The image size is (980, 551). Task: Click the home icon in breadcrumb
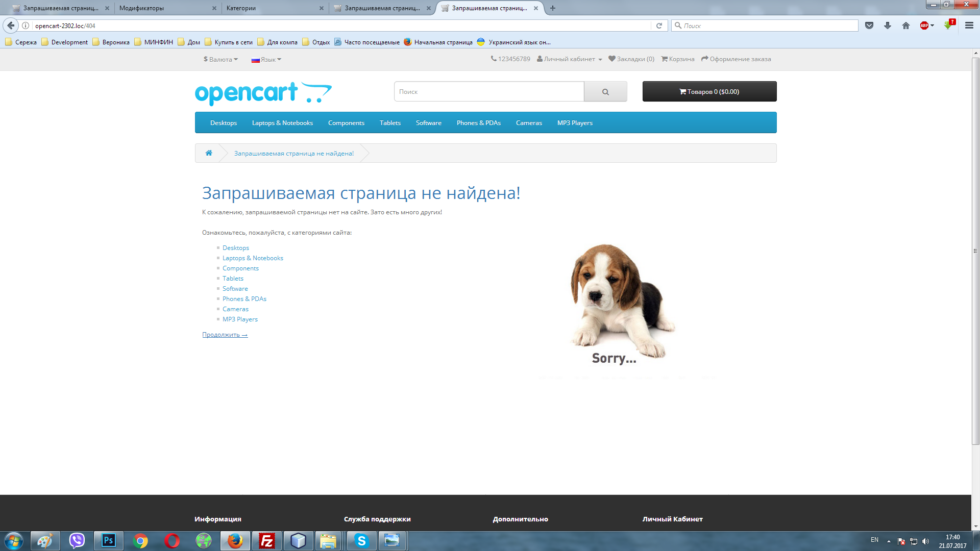209,153
